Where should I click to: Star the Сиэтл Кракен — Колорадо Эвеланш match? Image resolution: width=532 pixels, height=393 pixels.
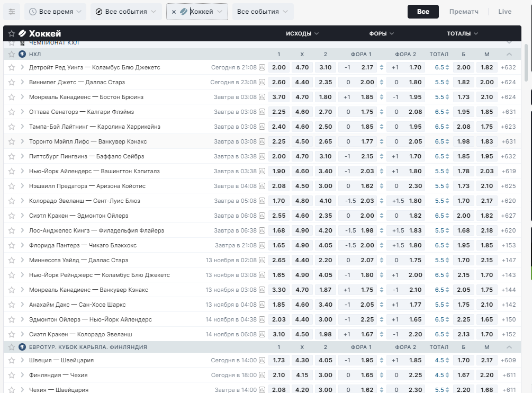12,334
